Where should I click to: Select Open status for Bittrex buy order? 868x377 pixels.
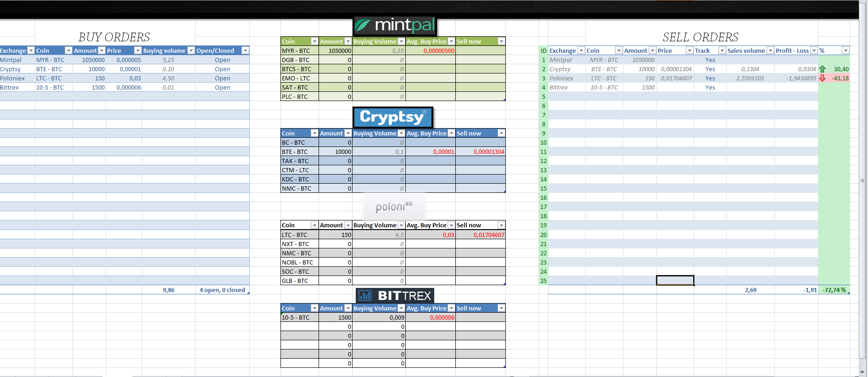point(223,87)
